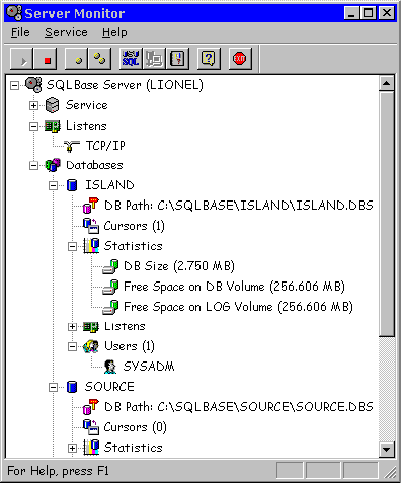Click the play/start service toolbar button
401x485 pixels.
click(22, 59)
